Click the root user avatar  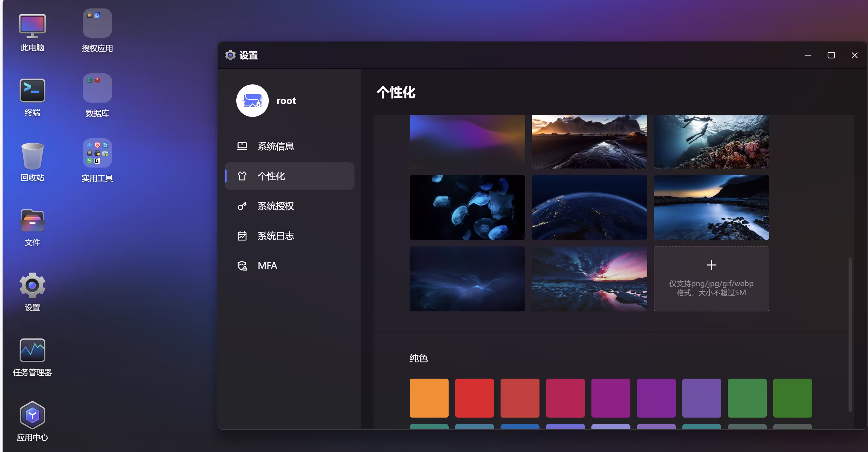(252, 101)
